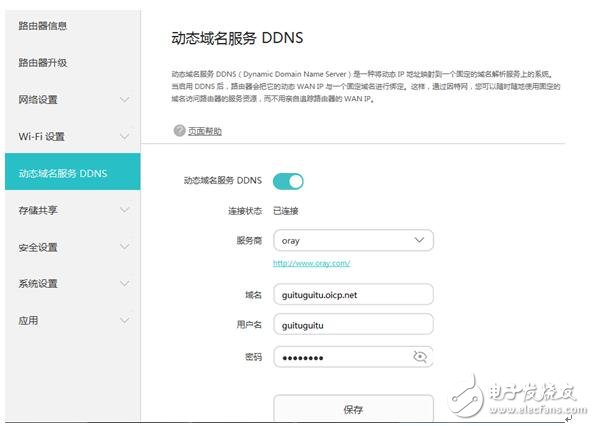Expand the 系统设置 chevron

coord(124,283)
